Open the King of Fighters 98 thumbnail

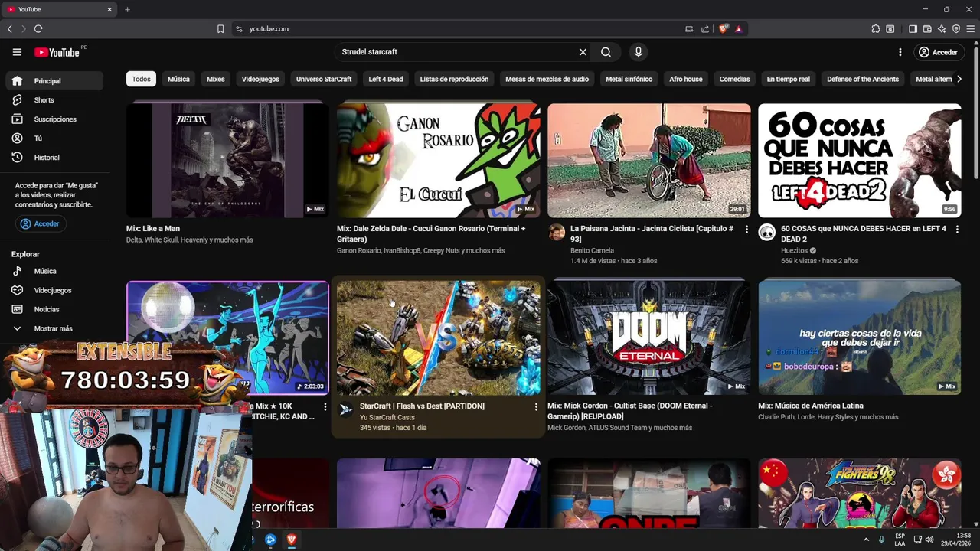(x=860, y=494)
